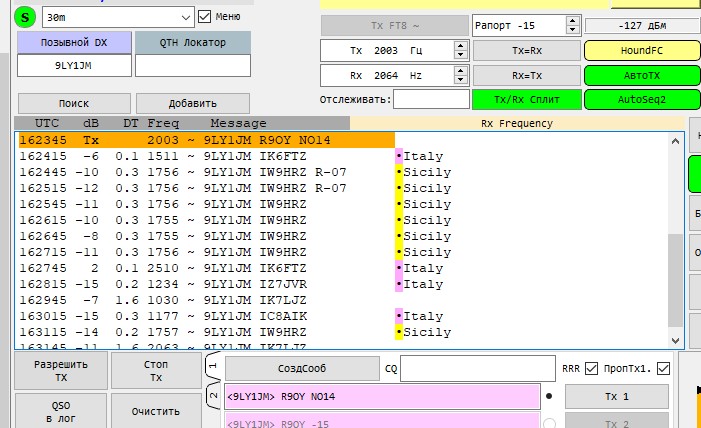The height and width of the screenshot is (428, 701).
Task: Toggle the Tx/Rx Сплит button
Action: [x=526, y=99]
